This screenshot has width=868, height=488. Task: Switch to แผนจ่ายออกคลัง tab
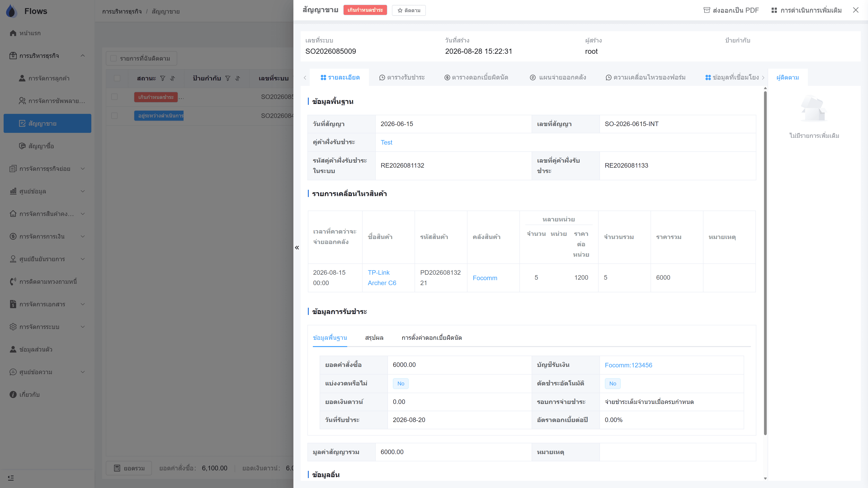(x=558, y=77)
